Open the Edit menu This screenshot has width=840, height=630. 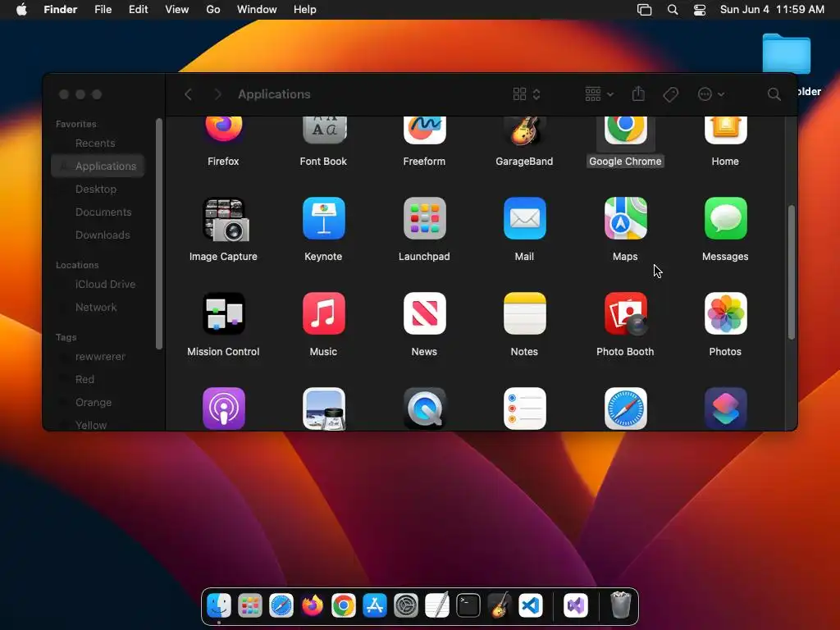(x=138, y=10)
